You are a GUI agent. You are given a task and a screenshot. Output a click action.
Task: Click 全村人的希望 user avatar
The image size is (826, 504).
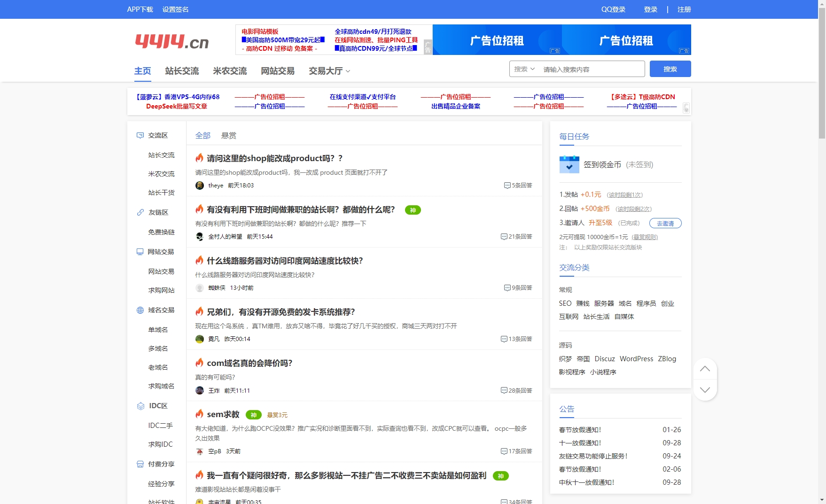[200, 237]
